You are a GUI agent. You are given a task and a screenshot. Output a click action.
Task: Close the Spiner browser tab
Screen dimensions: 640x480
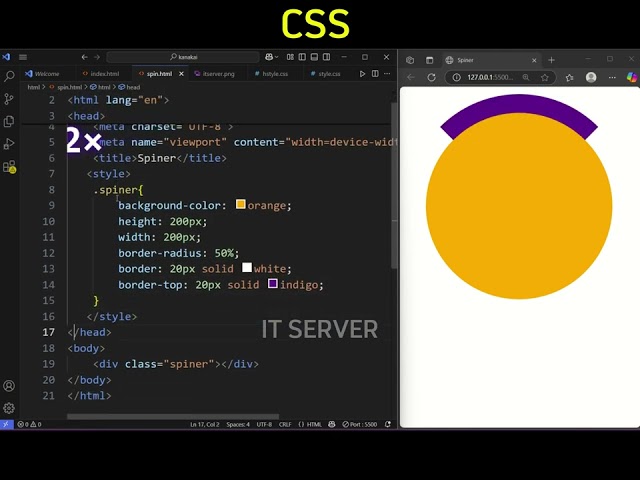point(534,60)
